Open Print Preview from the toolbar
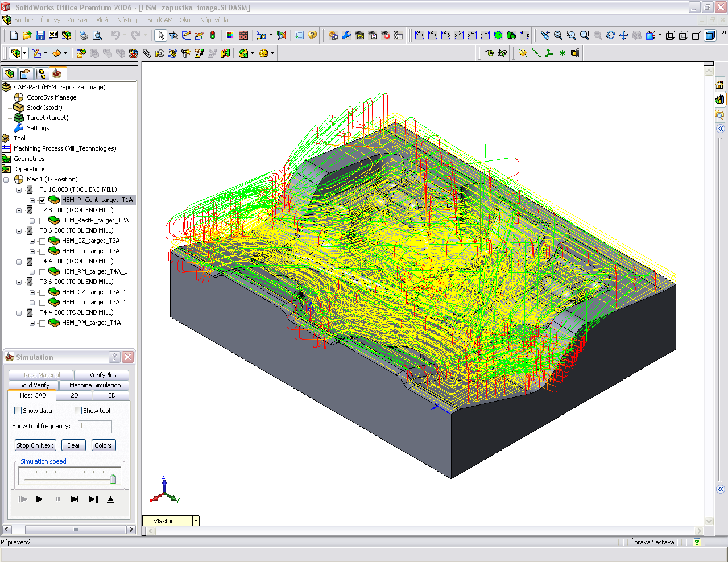Image resolution: width=728 pixels, height=562 pixels. 97,35
